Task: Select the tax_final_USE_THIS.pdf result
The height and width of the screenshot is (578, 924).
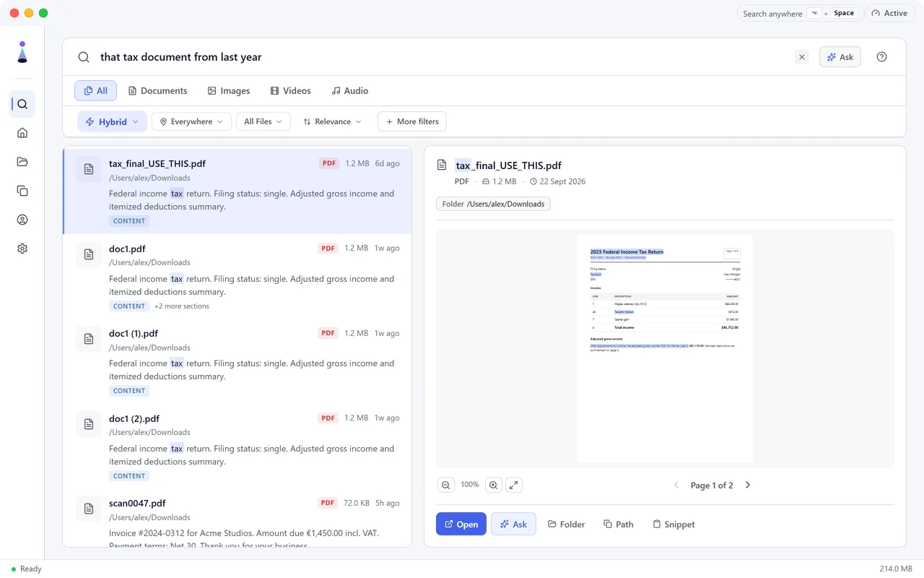Action: (x=237, y=191)
